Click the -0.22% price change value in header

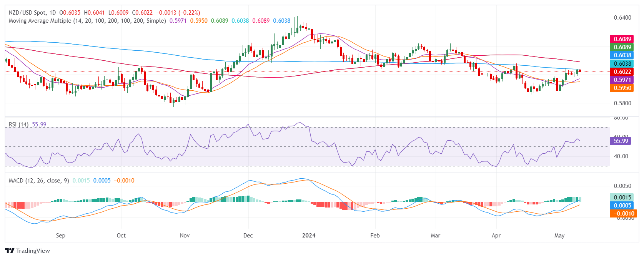coord(189,13)
